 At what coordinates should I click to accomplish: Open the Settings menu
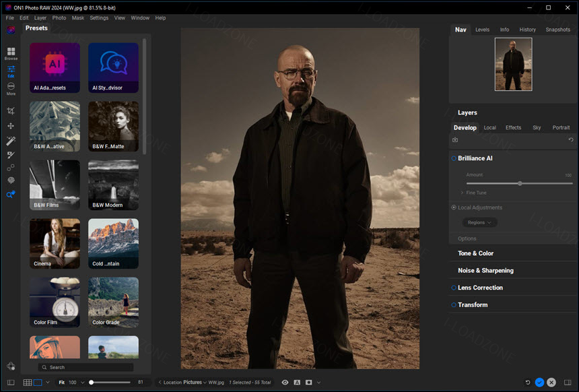(99, 18)
